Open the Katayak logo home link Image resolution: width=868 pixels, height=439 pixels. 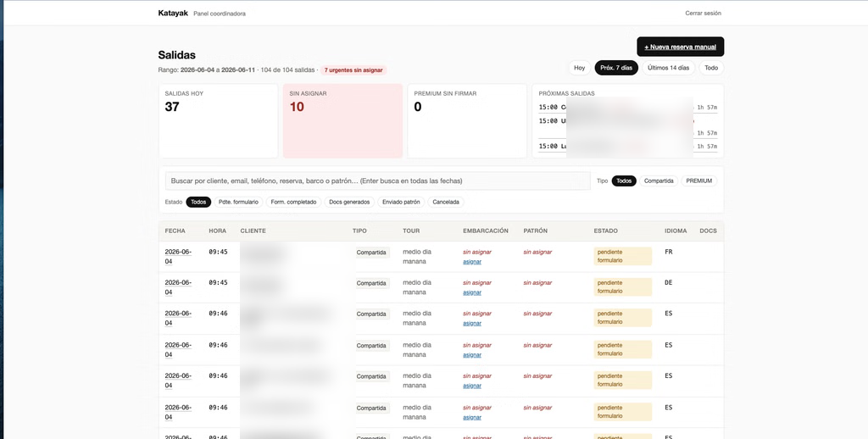point(173,13)
